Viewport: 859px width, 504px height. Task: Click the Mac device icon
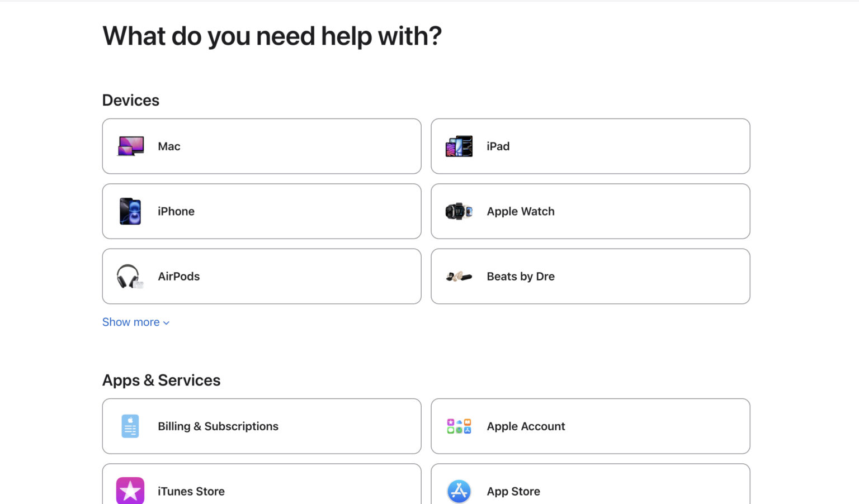coord(130,146)
